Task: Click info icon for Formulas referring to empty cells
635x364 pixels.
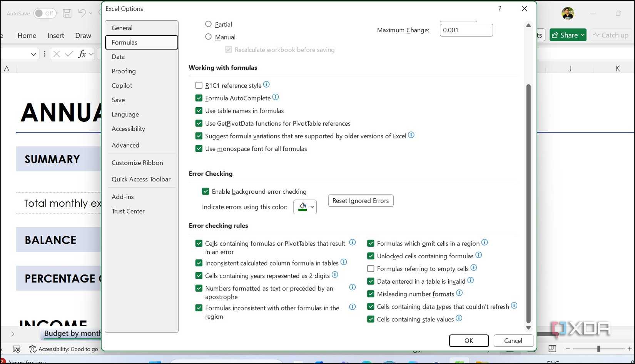Action: click(x=474, y=268)
